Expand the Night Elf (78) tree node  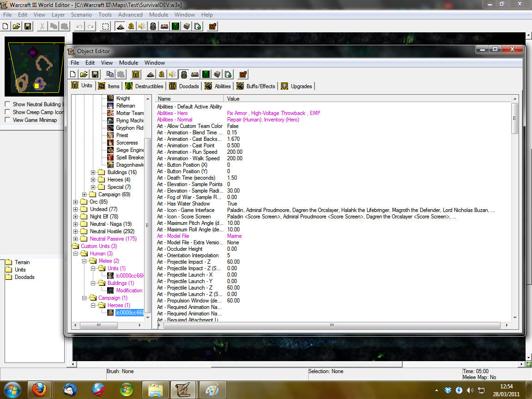point(75,217)
